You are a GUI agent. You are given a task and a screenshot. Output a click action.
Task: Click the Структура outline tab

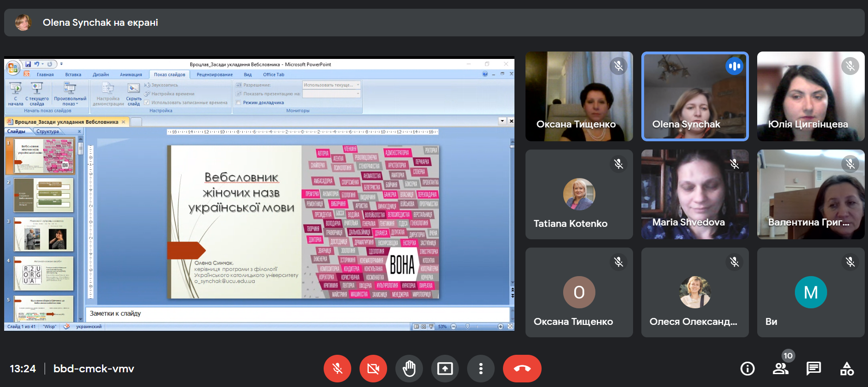(x=48, y=132)
